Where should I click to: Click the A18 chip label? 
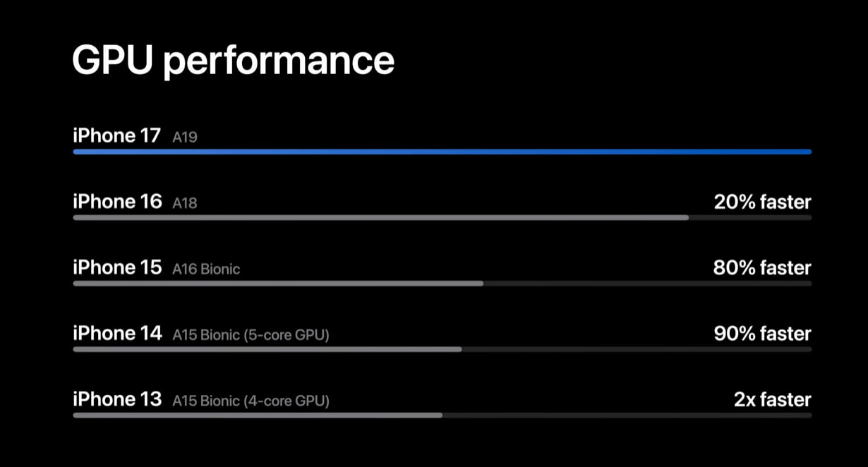point(185,203)
